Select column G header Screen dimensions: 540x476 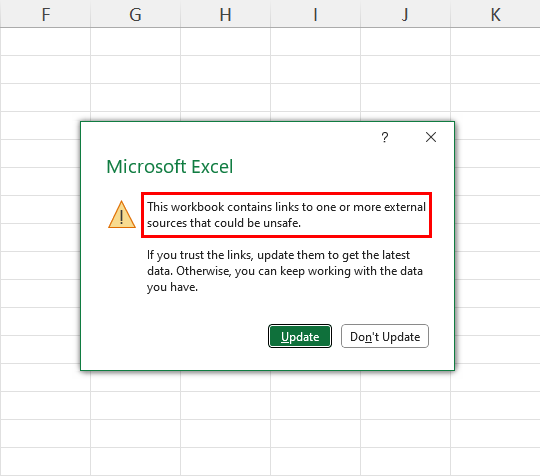tap(135, 14)
